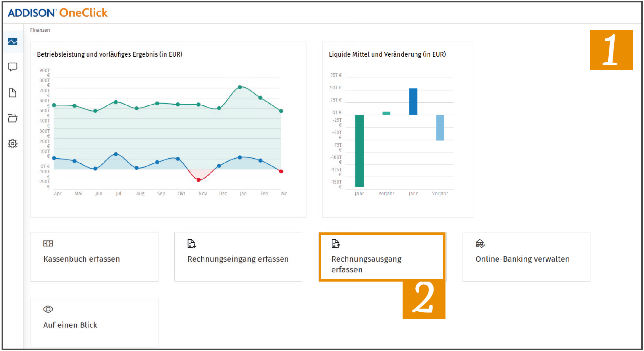Click the Rechnungseingang erfassen document icon

click(192, 244)
